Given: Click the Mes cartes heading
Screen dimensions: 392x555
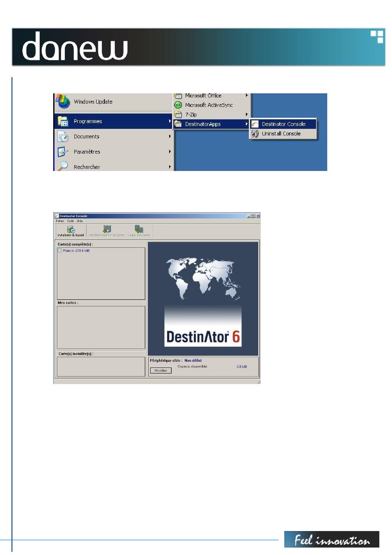Looking at the screenshot, I should [x=68, y=303].
